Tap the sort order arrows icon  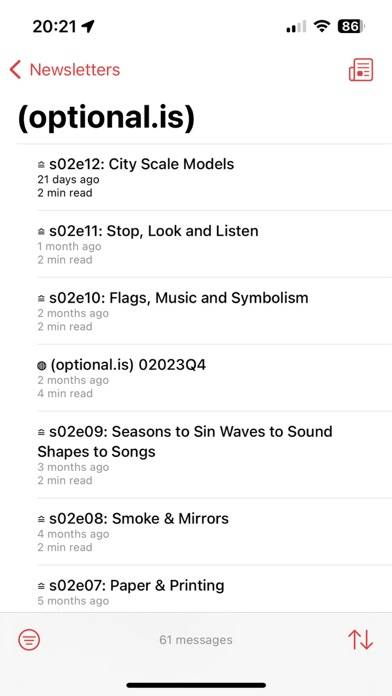coord(360,640)
